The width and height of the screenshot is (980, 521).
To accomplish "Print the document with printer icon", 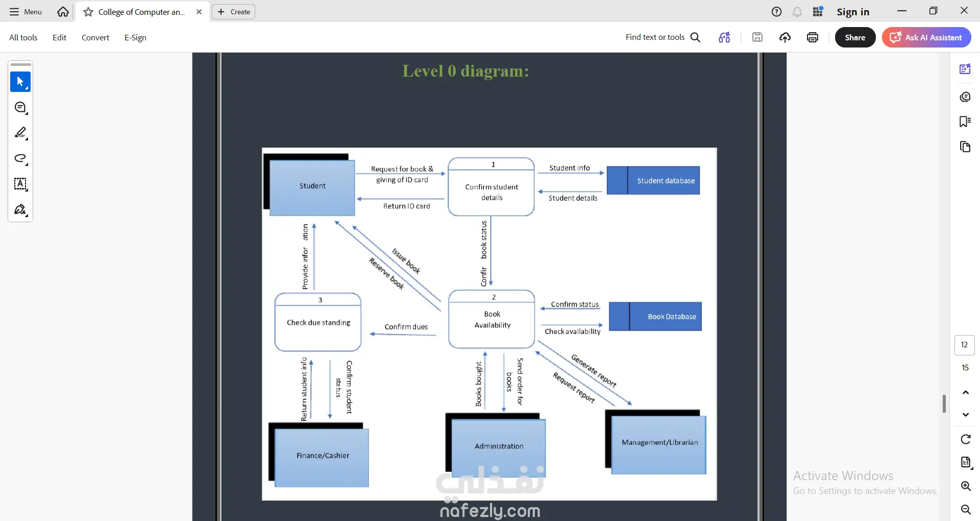I will tap(813, 37).
